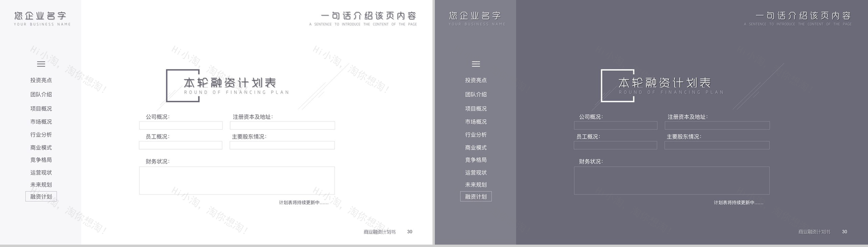Select 市场概况 in the light slide sidebar
Screen dimensions: 868x247
41,121
